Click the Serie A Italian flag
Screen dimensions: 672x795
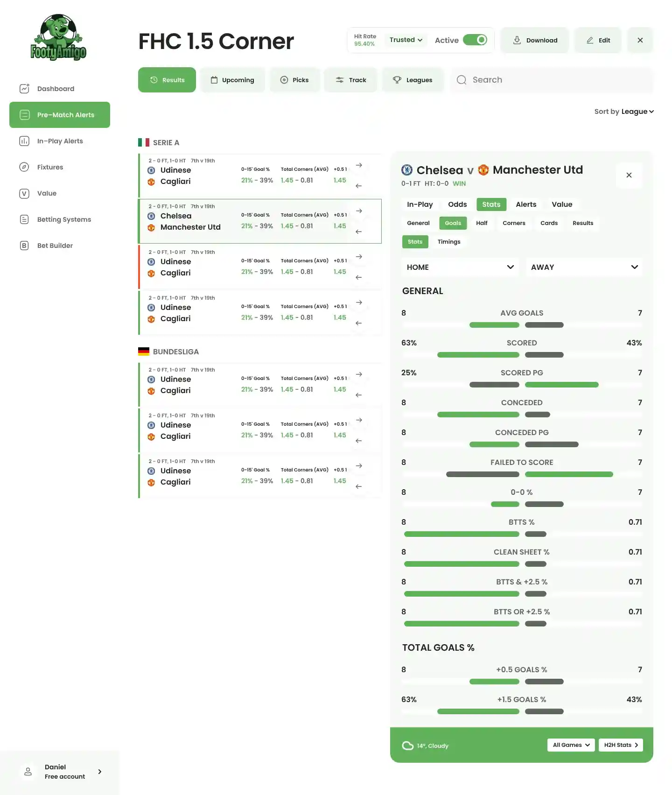pyautogui.click(x=144, y=142)
